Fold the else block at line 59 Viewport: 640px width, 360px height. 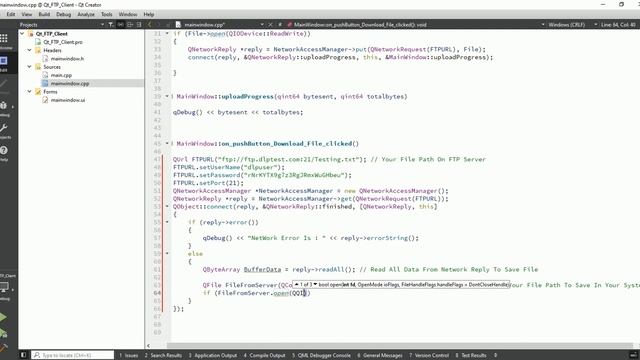coord(167,253)
